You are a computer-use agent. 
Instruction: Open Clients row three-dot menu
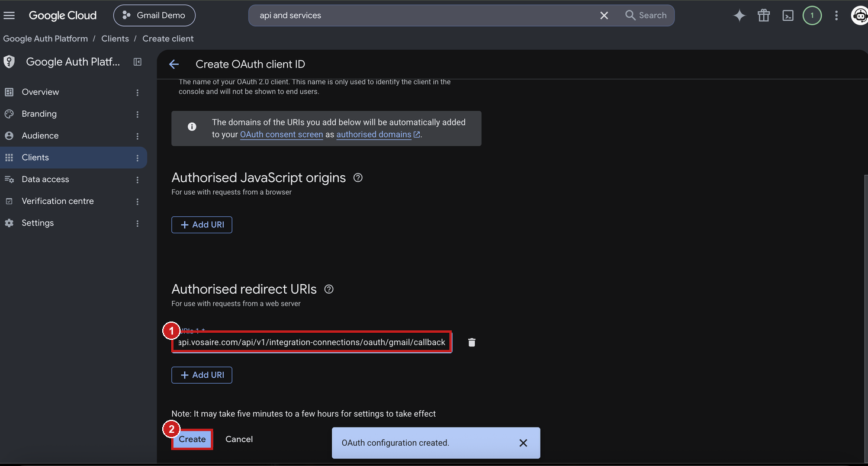137,158
